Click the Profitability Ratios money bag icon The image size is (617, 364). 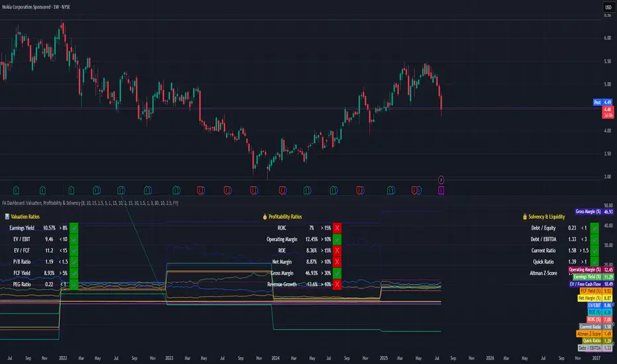(x=265, y=217)
